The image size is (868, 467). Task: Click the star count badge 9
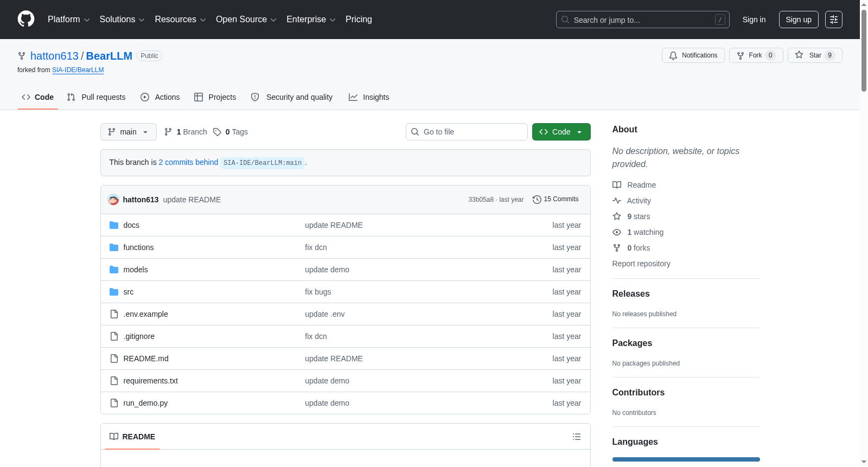[x=829, y=55]
